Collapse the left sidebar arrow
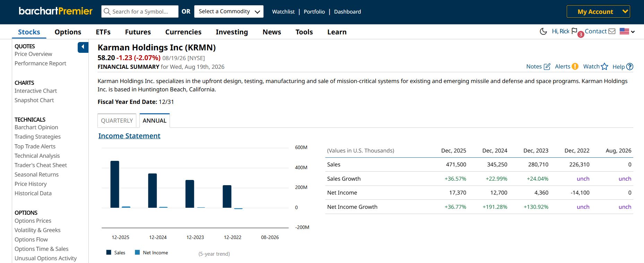 tap(83, 47)
